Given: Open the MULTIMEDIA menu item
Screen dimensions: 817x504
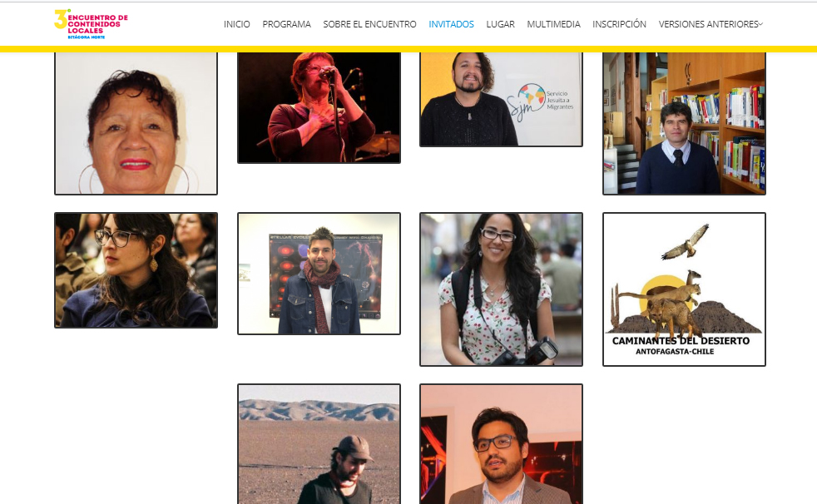Looking at the screenshot, I should tap(553, 24).
